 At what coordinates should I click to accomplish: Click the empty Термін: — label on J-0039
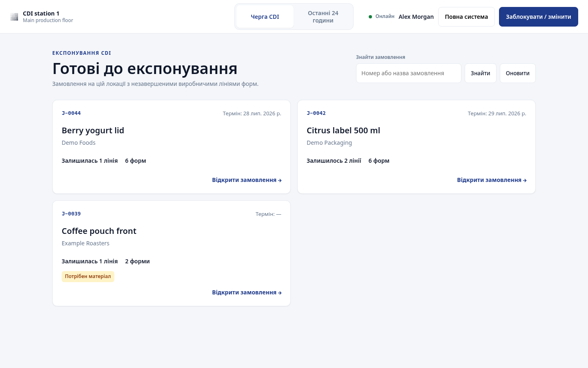tap(268, 214)
